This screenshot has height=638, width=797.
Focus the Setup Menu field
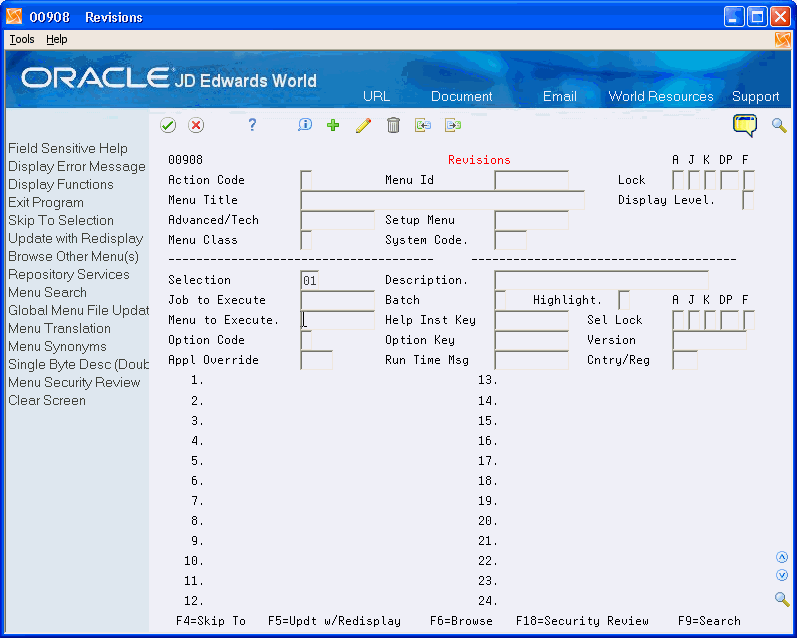point(531,220)
